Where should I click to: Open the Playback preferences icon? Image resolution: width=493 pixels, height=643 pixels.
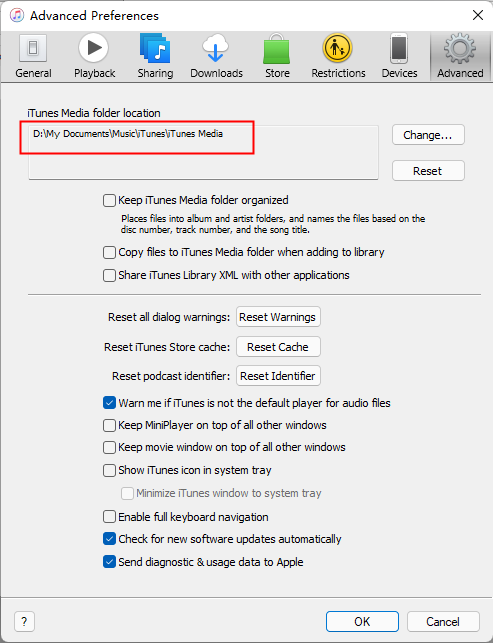94,48
